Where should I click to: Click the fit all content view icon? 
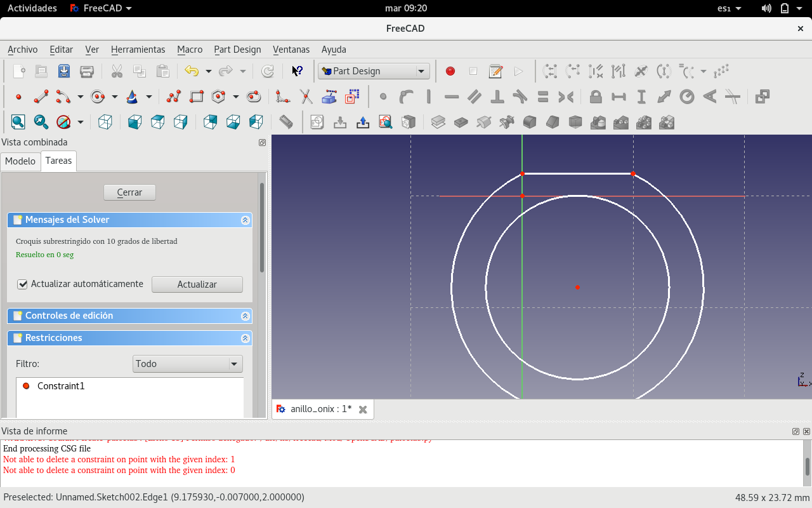[18, 122]
